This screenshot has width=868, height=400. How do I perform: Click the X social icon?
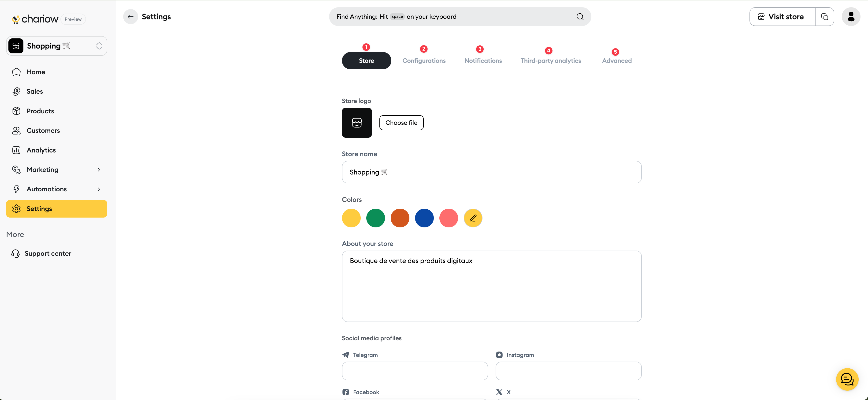point(499,392)
